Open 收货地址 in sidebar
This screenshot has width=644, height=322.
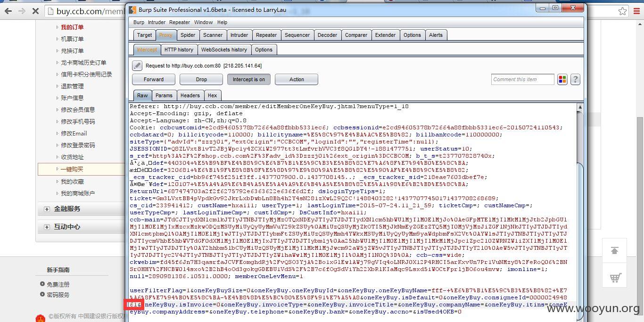[x=72, y=157]
